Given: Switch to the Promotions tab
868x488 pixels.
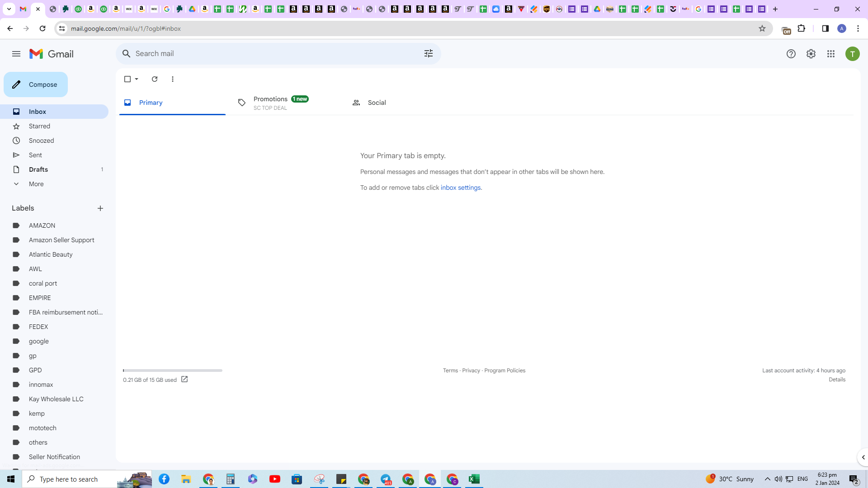Looking at the screenshot, I should point(286,103).
